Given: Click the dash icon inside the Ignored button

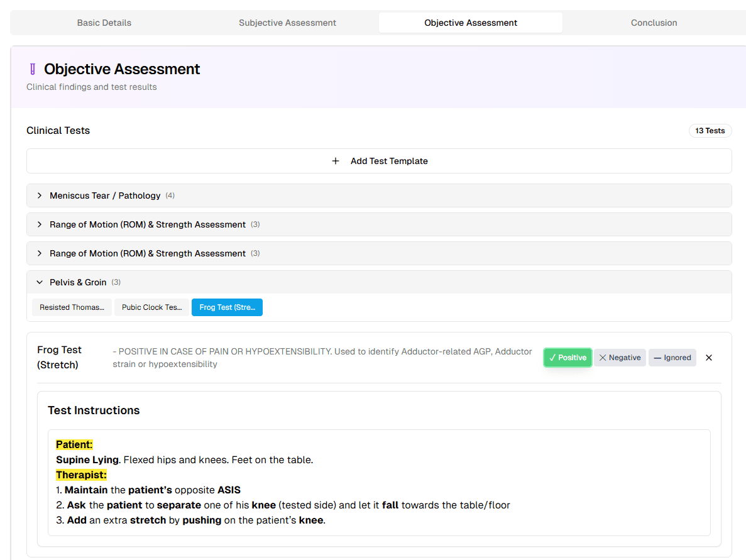Looking at the screenshot, I should tap(656, 357).
